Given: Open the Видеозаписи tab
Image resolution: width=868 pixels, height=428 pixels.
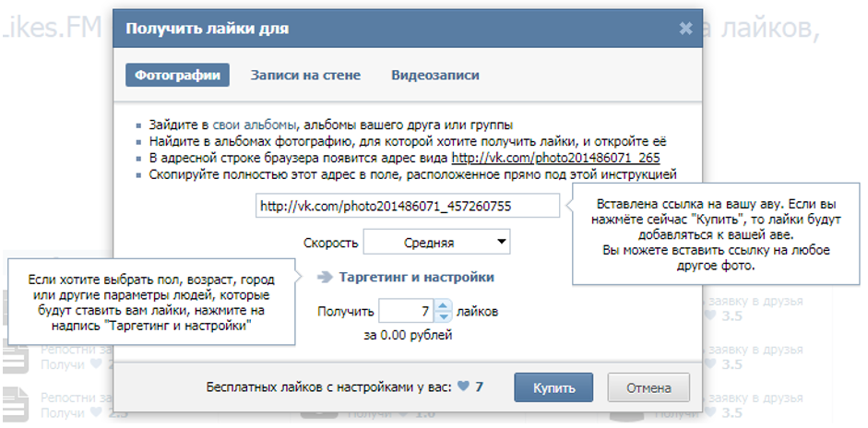Looking at the screenshot, I should (435, 76).
